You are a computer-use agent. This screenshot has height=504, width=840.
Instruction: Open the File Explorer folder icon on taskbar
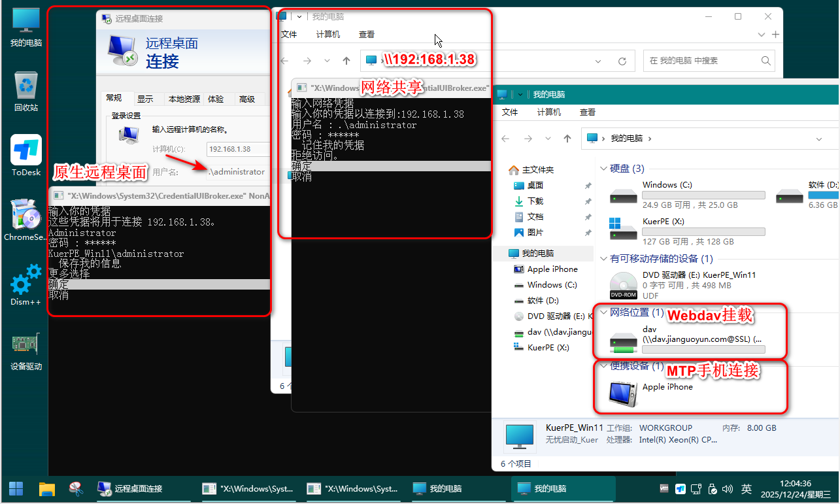click(x=46, y=488)
